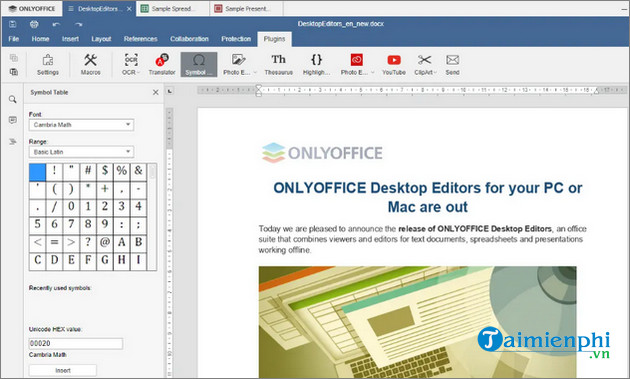The height and width of the screenshot is (379, 630).
Task: Switch to the Layout tab
Action: tap(101, 39)
